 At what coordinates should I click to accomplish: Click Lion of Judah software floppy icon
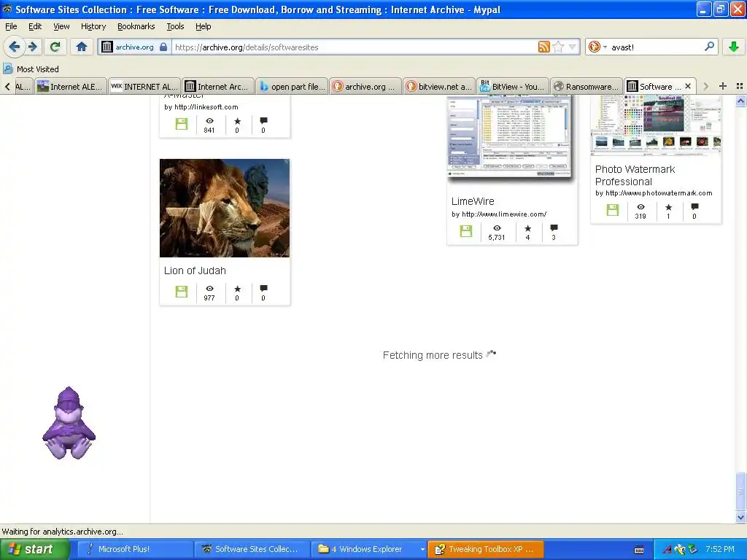[x=182, y=292]
